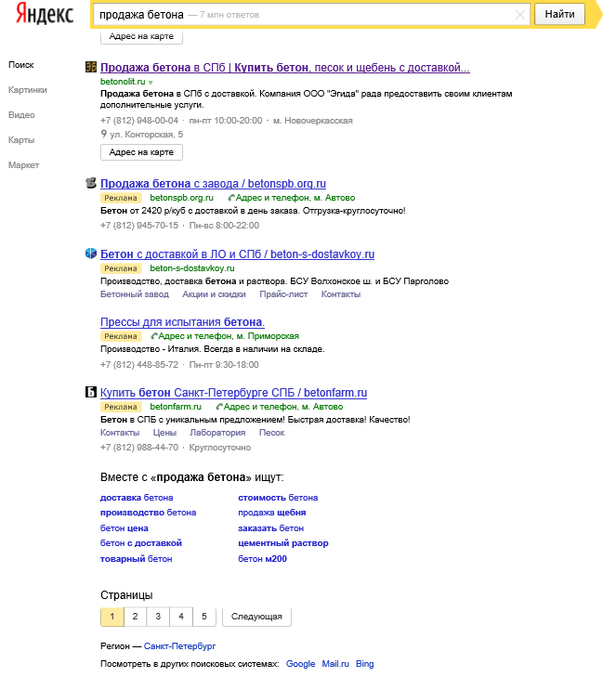The height and width of the screenshot is (677, 616).
Task: Click betonfarm.ru green URL
Action: [176, 407]
